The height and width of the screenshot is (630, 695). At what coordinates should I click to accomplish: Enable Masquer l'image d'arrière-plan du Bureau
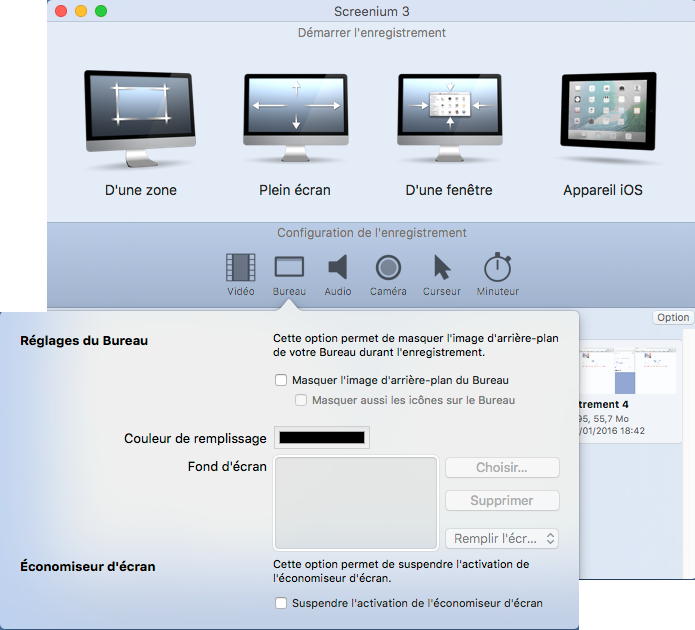(281, 380)
